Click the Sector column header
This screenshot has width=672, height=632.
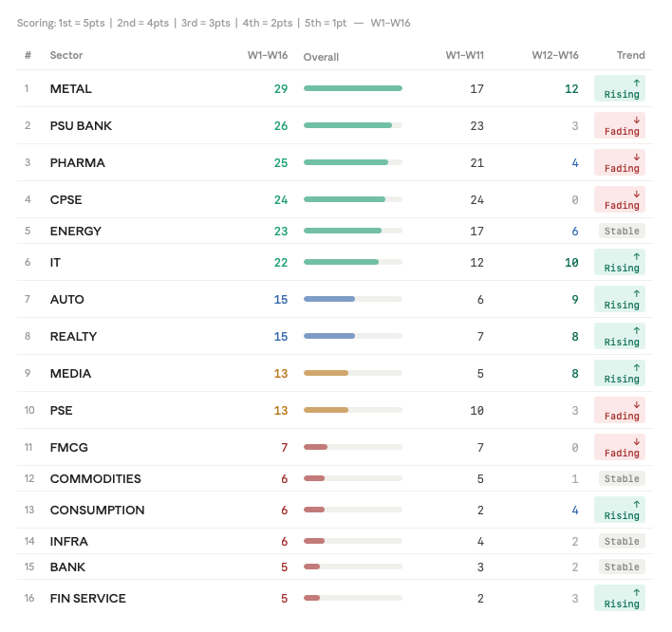click(x=66, y=55)
